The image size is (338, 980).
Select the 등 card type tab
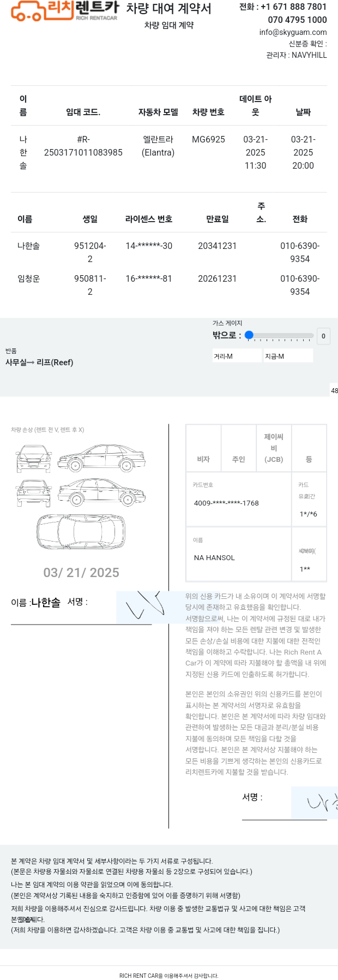(x=309, y=448)
